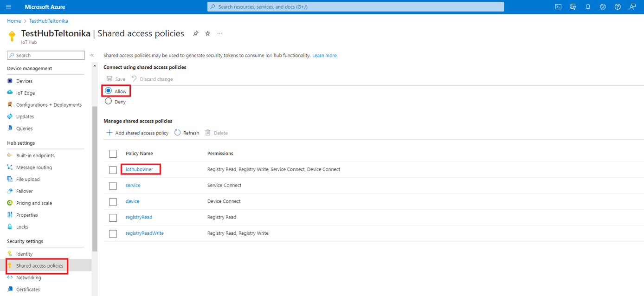
Task: Open portal Settings gear
Action: (602, 6)
